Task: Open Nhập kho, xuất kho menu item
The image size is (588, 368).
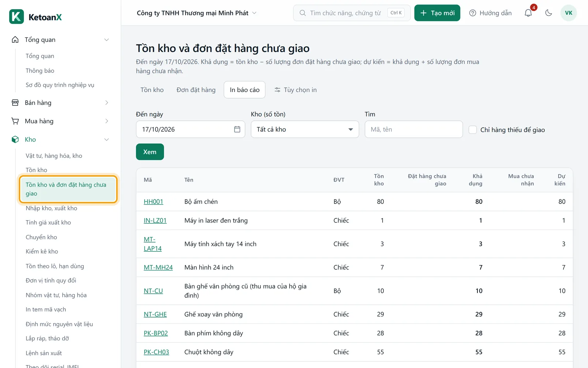Action: pos(51,208)
